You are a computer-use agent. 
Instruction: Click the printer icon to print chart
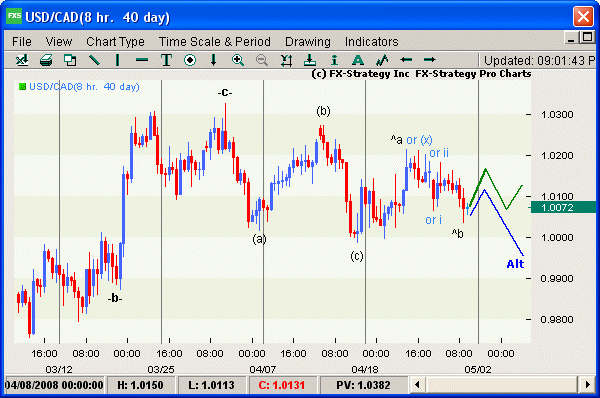tap(46, 60)
